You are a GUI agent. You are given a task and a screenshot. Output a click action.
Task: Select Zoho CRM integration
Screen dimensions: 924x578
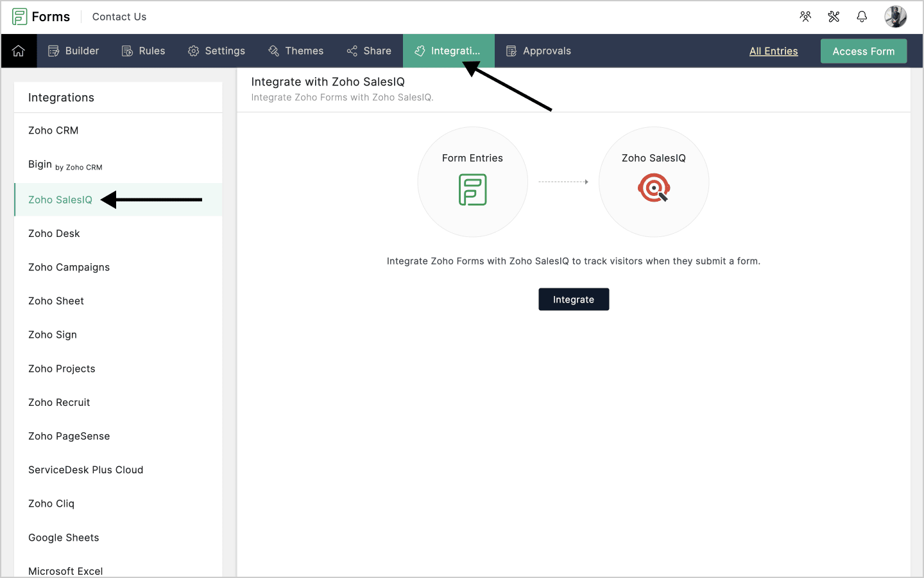pos(118,130)
